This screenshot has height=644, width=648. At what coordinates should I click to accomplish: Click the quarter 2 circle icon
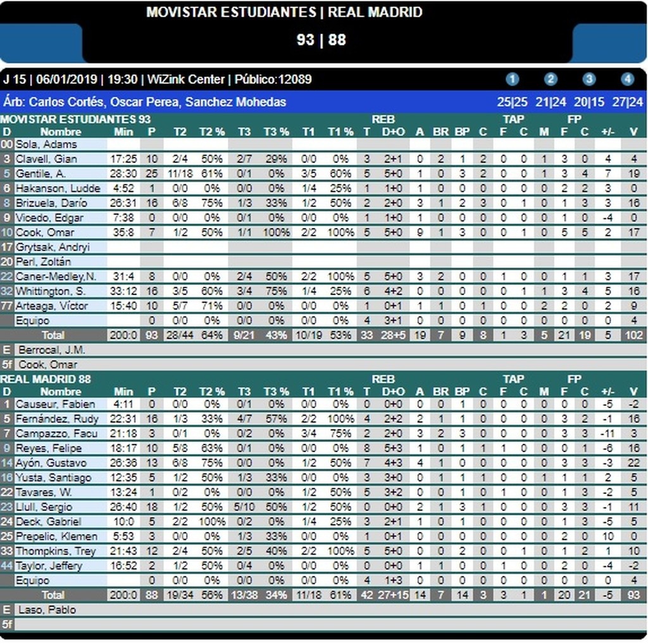coord(551,79)
